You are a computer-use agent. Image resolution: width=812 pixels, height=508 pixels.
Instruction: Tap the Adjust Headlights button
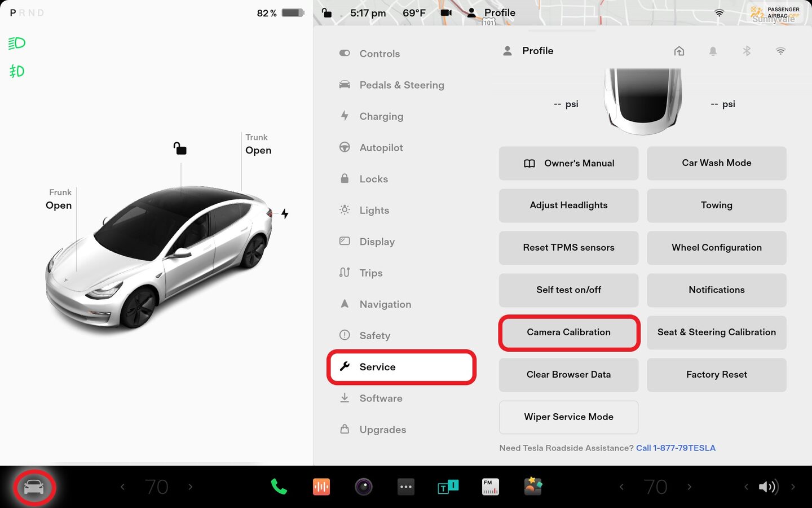coord(568,205)
